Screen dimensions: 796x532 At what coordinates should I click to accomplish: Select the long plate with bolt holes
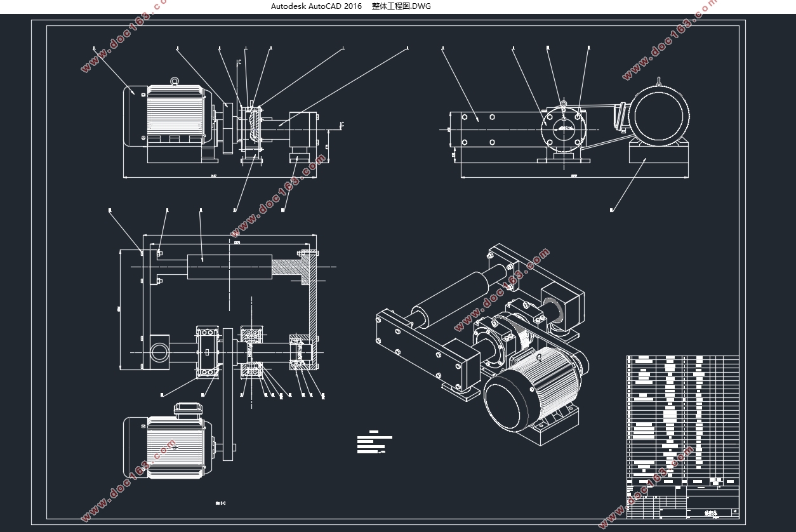(x=500, y=130)
